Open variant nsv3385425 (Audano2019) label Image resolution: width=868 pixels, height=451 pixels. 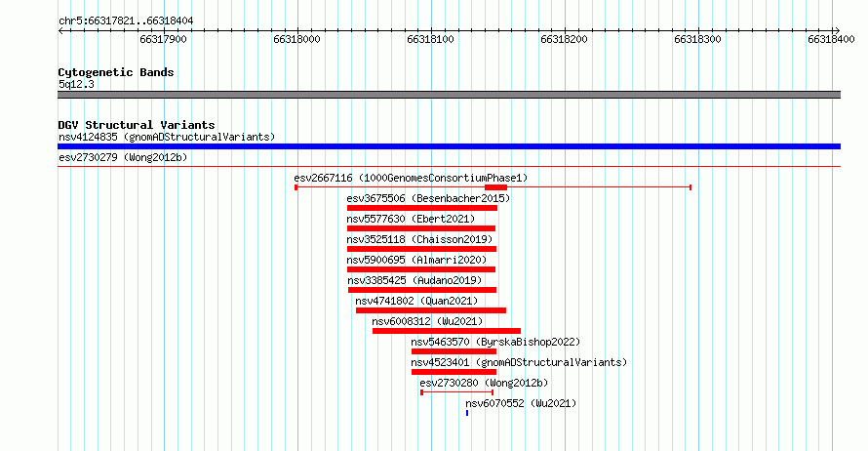415,280
